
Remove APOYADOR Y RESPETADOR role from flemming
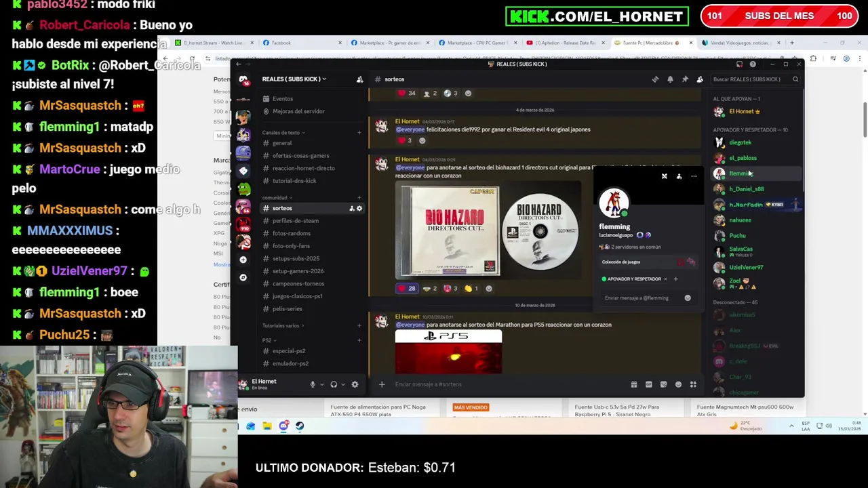[x=665, y=279]
